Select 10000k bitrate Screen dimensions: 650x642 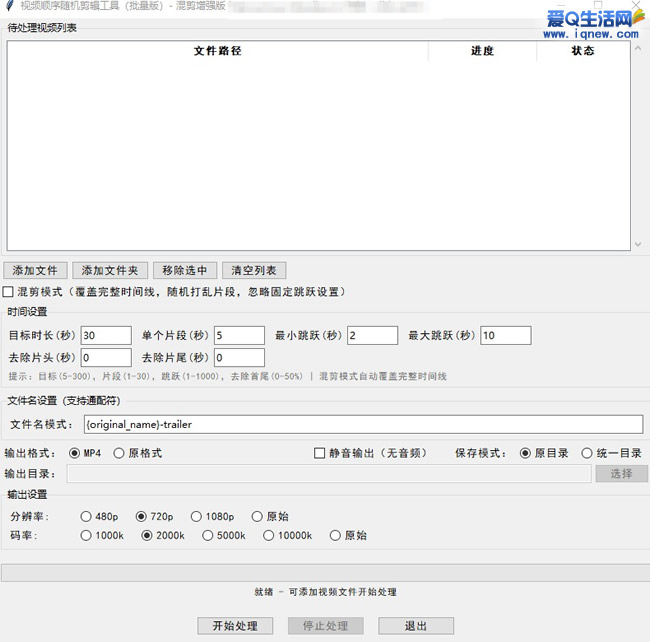pyautogui.click(x=269, y=535)
